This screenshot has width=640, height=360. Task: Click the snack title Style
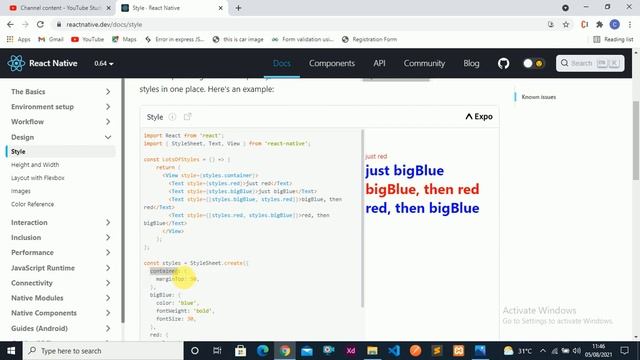pos(155,117)
